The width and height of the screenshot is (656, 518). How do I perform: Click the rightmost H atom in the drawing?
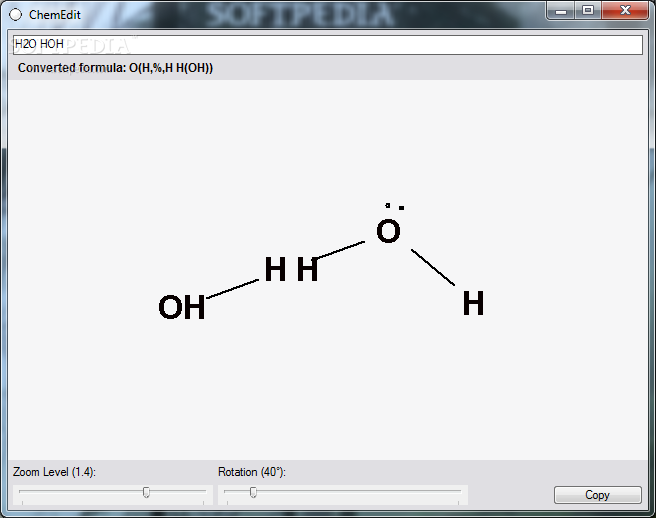pos(473,303)
